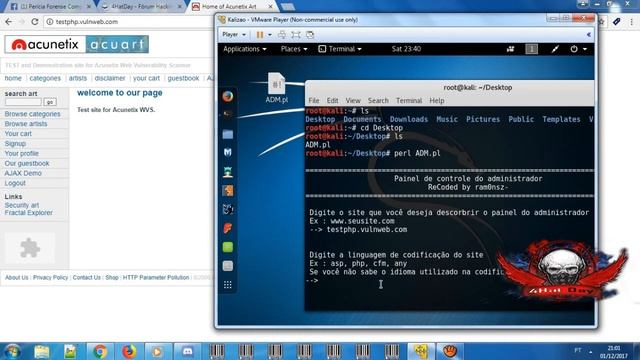Open media player icon in taskbar

158,351
